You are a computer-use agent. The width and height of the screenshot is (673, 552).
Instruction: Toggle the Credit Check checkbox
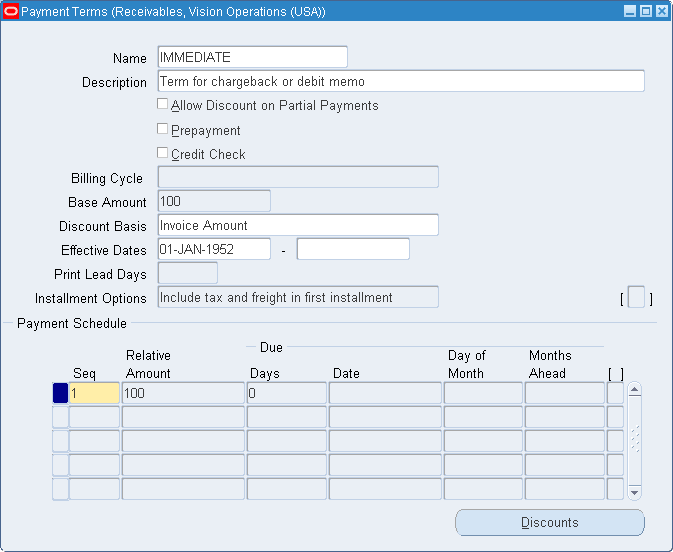(x=162, y=153)
